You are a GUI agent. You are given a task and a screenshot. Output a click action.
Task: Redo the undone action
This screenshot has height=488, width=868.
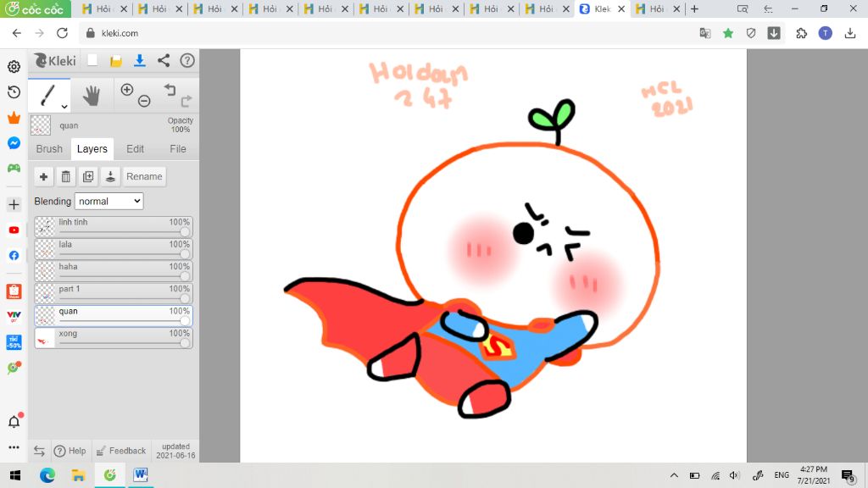tap(186, 101)
